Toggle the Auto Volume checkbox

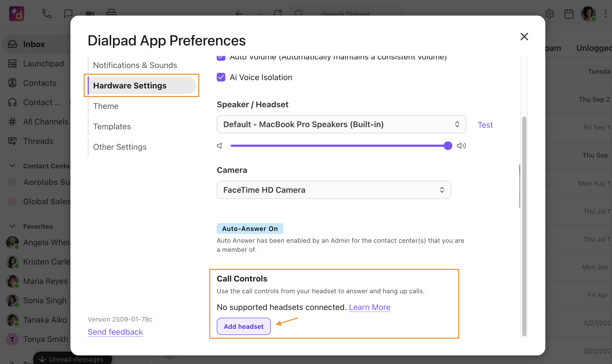click(221, 58)
